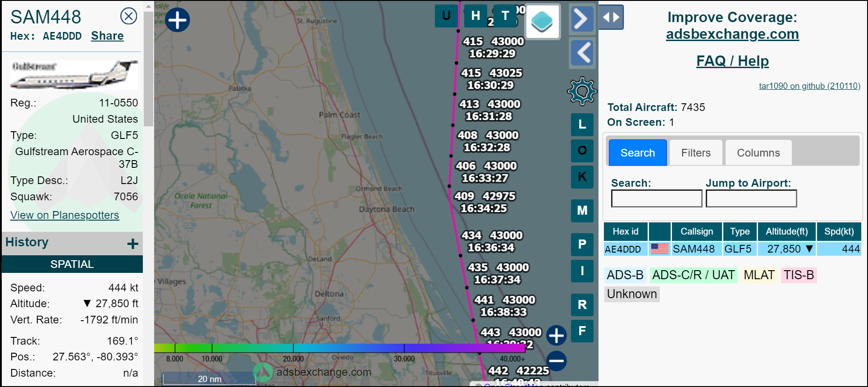The width and height of the screenshot is (868, 387).
Task: Click the Unknown legend label
Action: (x=632, y=294)
